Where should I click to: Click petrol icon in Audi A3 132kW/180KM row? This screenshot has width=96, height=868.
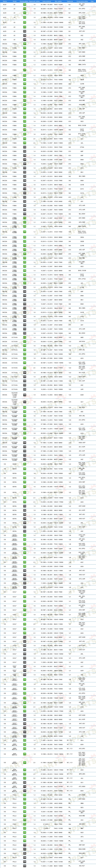point(25,22)
